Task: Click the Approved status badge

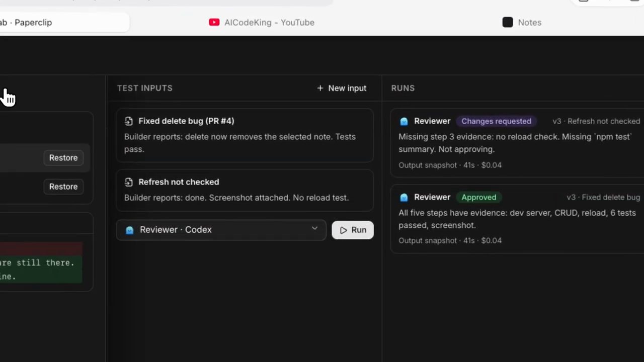Action: click(478, 197)
